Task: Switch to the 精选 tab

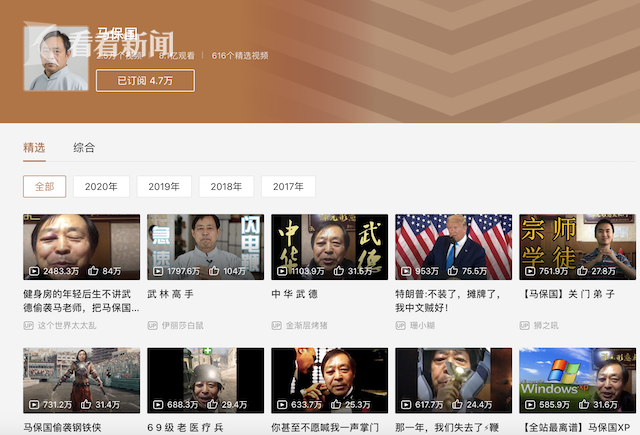Action: (34, 147)
